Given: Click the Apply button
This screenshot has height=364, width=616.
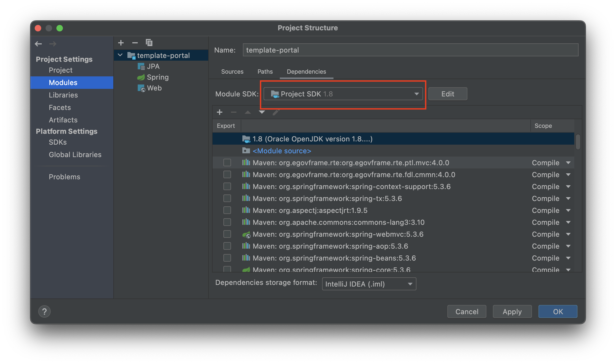Looking at the screenshot, I should click(x=512, y=312).
